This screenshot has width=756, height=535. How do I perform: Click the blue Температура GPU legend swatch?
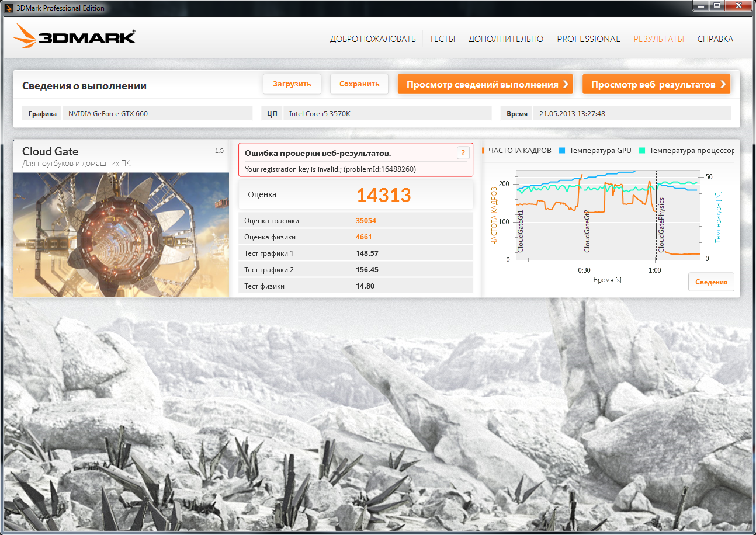562,150
